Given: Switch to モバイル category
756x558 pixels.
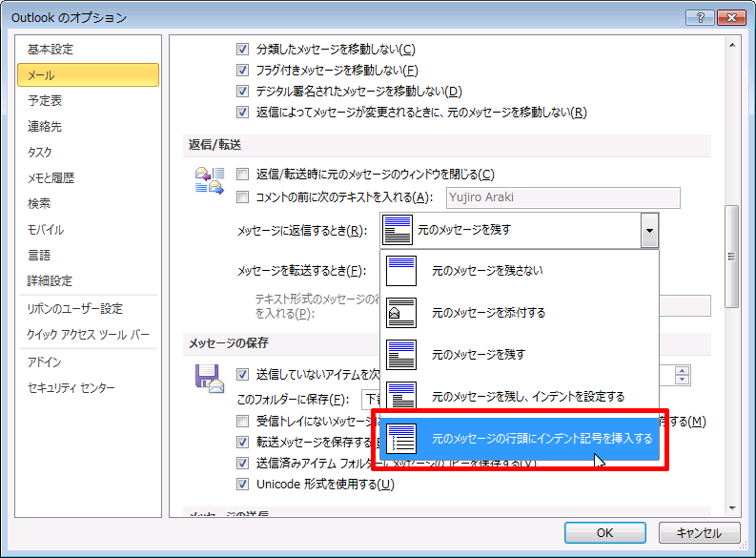Looking at the screenshot, I should [89, 230].
